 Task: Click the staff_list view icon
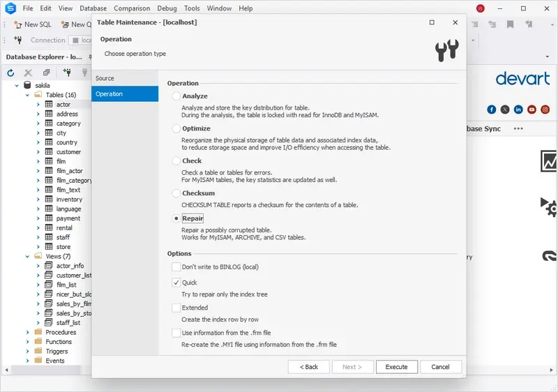(49, 323)
